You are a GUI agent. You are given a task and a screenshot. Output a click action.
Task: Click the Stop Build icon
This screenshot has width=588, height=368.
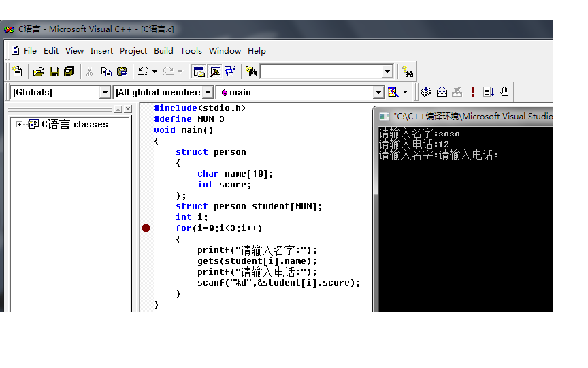tap(457, 91)
